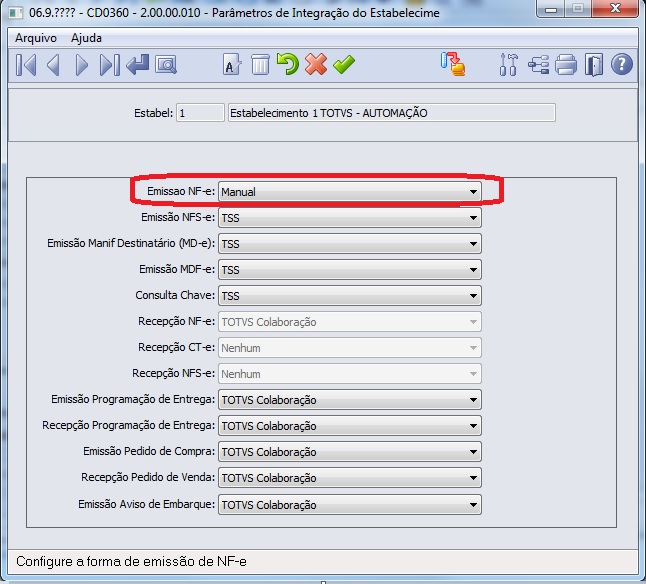
Task: Open help question mark icon
Action: (x=622, y=64)
